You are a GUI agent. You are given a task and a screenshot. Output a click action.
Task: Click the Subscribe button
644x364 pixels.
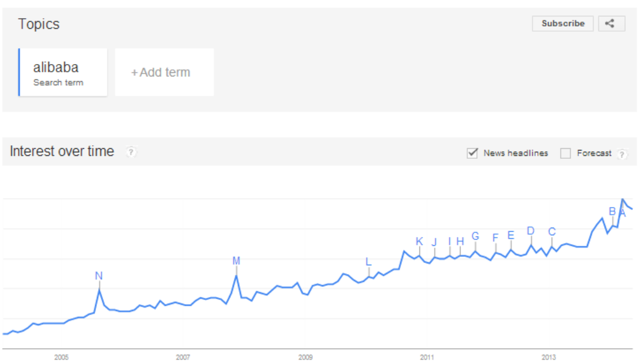click(x=563, y=24)
